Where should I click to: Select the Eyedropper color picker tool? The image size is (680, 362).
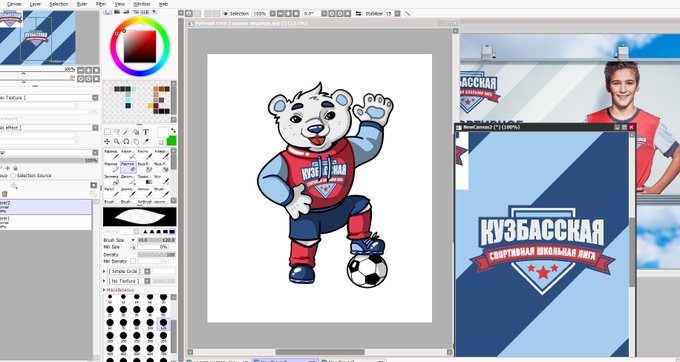pos(146,141)
